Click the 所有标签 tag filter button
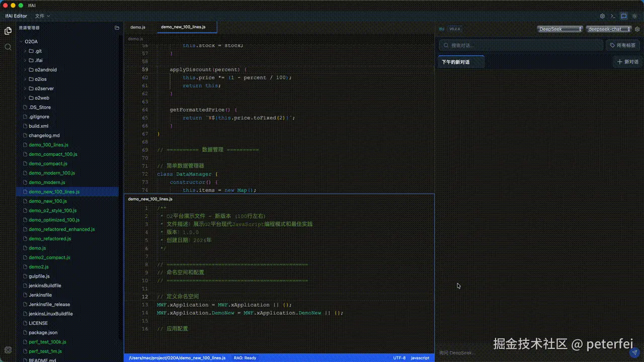The width and height of the screenshot is (644, 362). click(x=622, y=45)
